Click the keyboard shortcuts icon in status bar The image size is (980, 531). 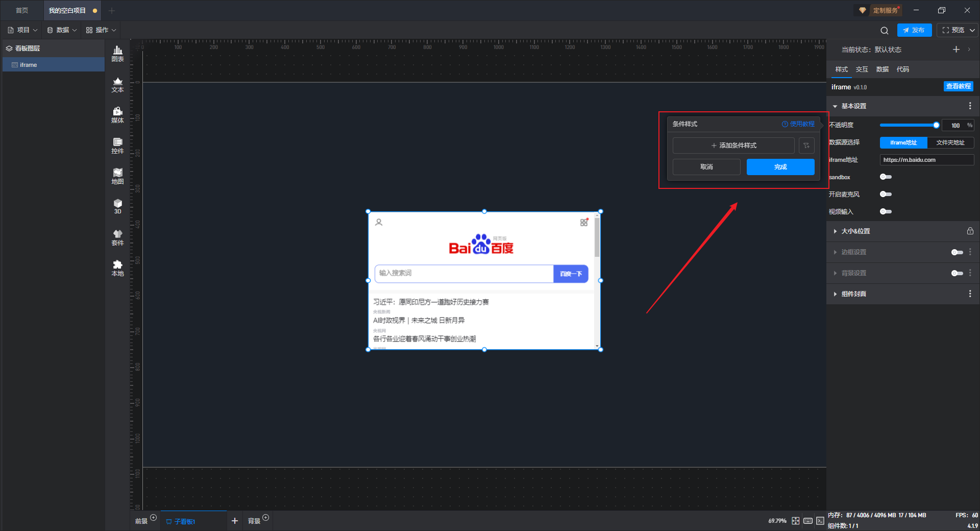coord(807,521)
